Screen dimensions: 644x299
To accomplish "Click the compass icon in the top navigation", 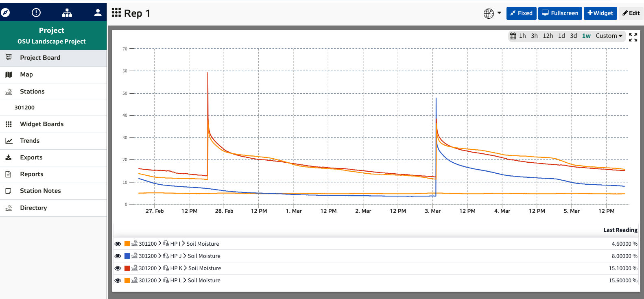I will pos(5,13).
